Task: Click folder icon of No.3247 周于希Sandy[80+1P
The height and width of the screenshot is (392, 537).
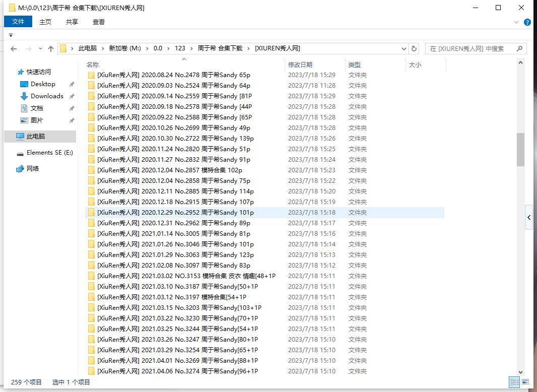Action: [91, 340]
